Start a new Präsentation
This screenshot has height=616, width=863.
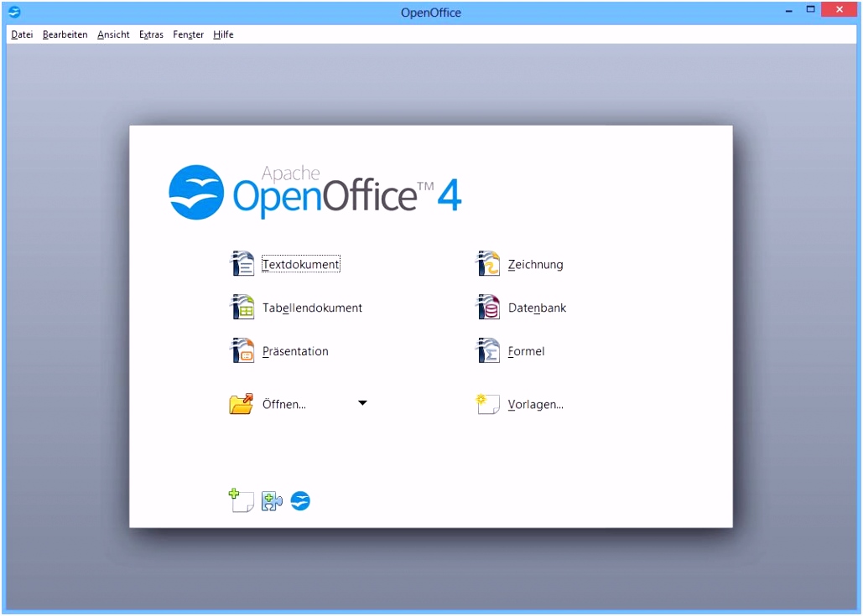[x=295, y=351]
